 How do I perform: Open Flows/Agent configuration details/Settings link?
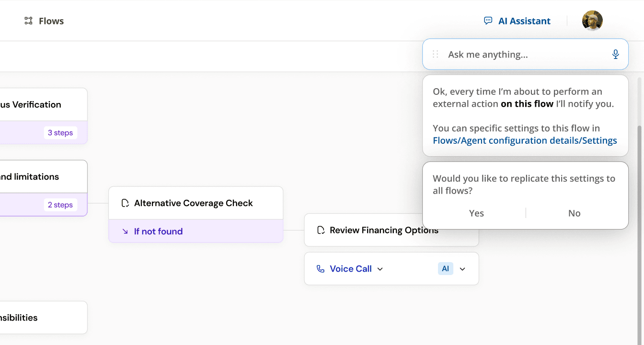[525, 140]
